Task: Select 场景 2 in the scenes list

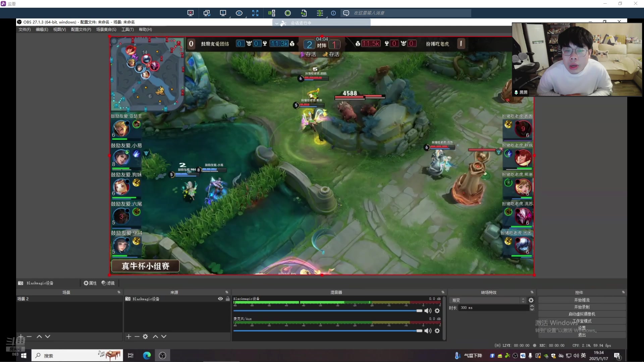Action: click(69, 299)
